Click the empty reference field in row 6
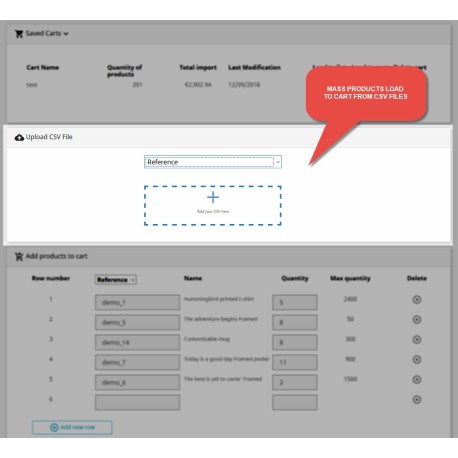 (137, 402)
